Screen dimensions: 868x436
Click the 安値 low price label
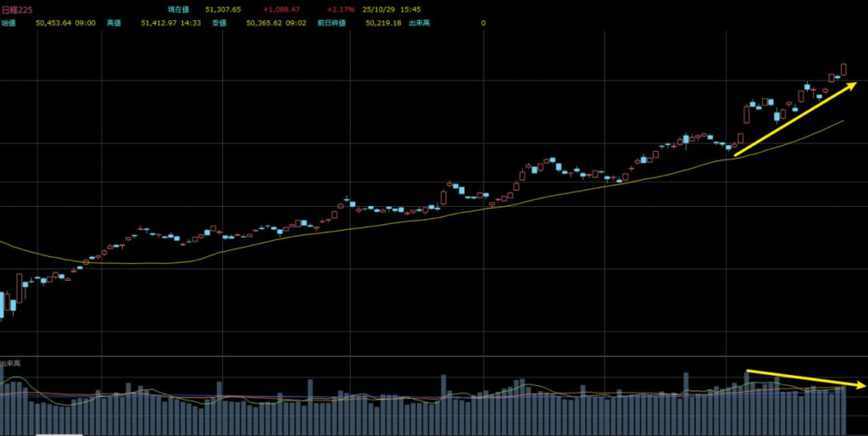220,23
